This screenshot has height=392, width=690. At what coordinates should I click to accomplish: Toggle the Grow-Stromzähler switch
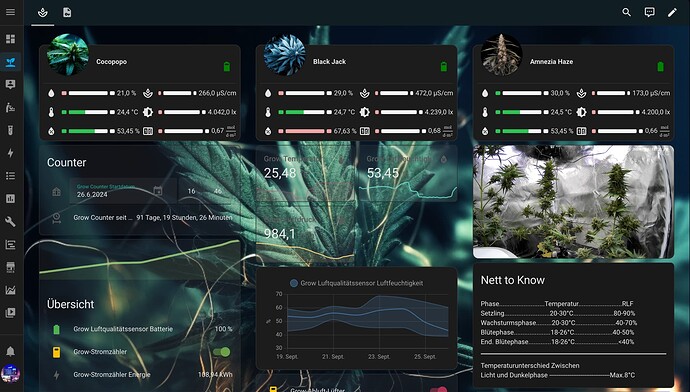221,352
